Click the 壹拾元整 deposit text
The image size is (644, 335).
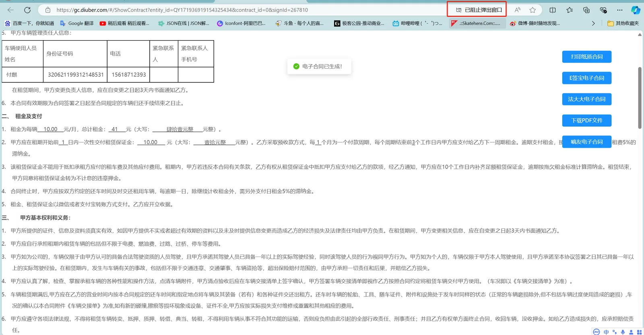(215, 142)
